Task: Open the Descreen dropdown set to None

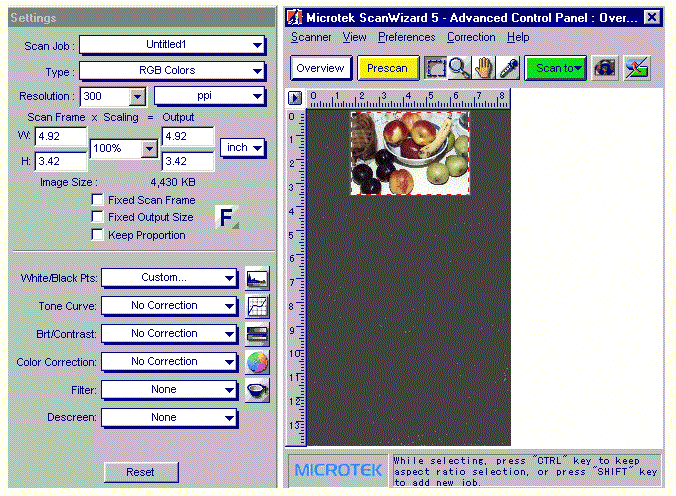Action: 169,418
